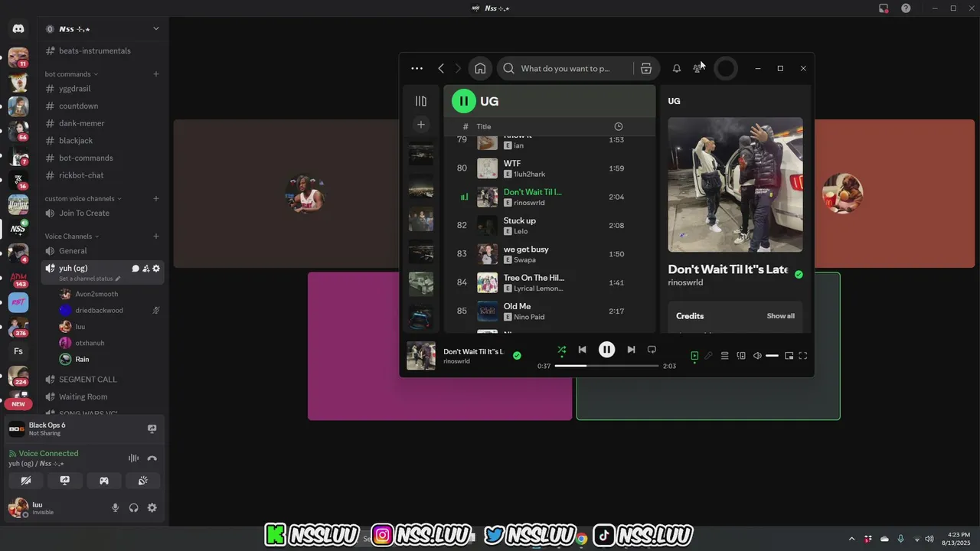Open Spotify miniplayer icon
The width and height of the screenshot is (980, 551).
coord(789,356)
